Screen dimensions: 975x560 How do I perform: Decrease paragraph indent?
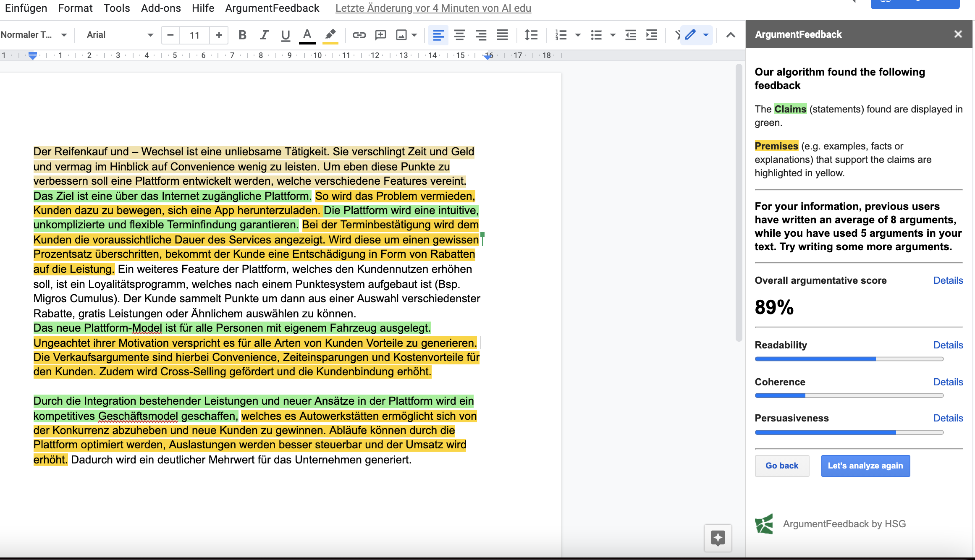pyautogui.click(x=630, y=35)
